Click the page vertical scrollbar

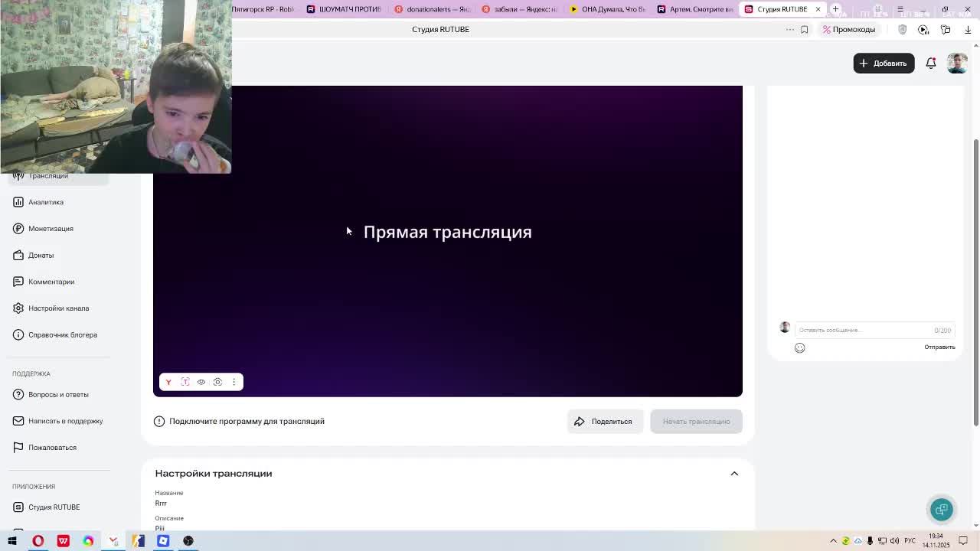pos(975,283)
